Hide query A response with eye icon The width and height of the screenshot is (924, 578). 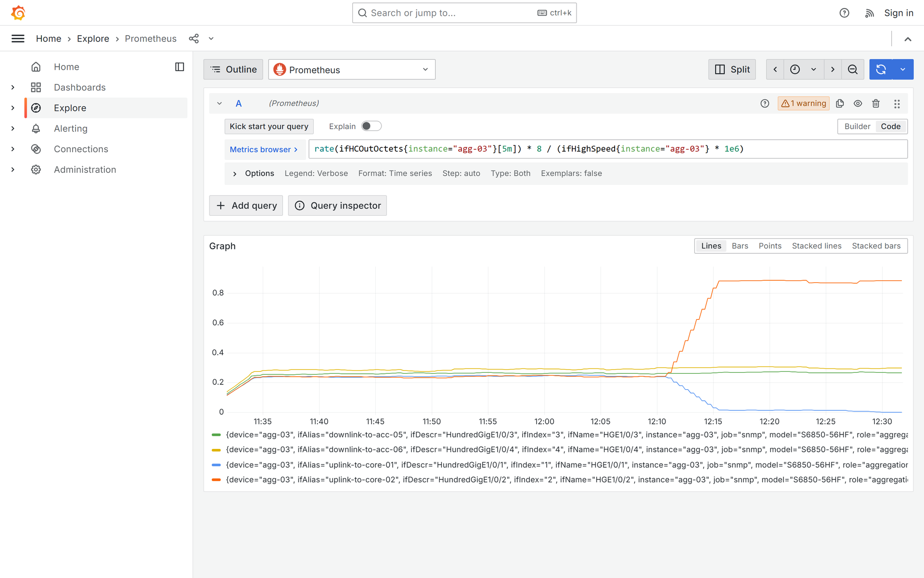[858, 104]
